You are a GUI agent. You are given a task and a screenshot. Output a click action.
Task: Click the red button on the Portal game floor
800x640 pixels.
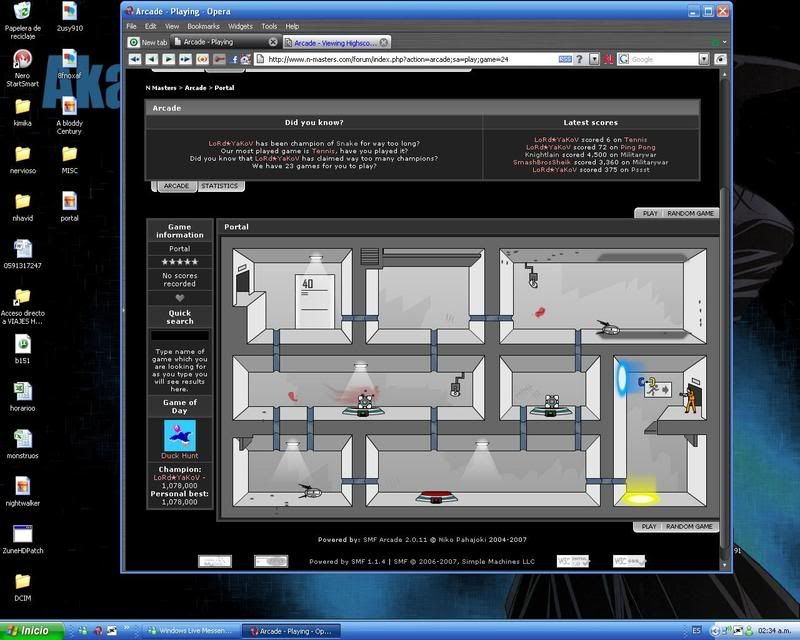point(436,496)
